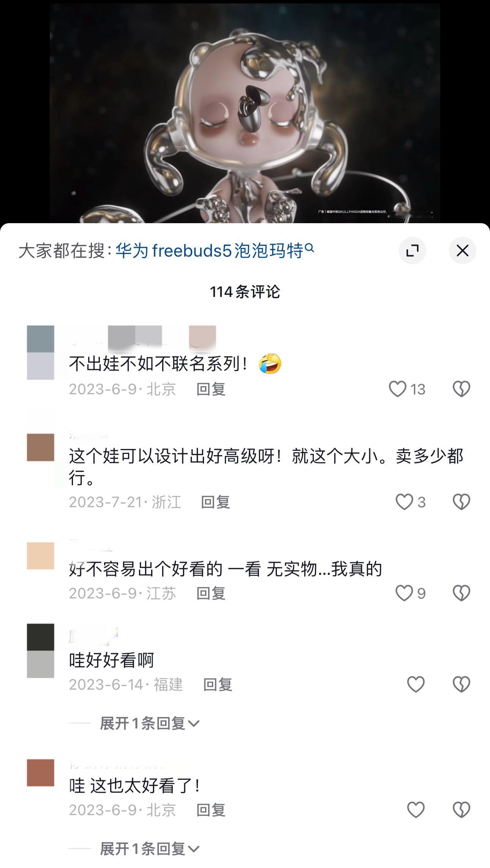Screen dimensions: 490x868
Task: Expand 1 reply under 哇 这也太好看了
Action: [150, 849]
